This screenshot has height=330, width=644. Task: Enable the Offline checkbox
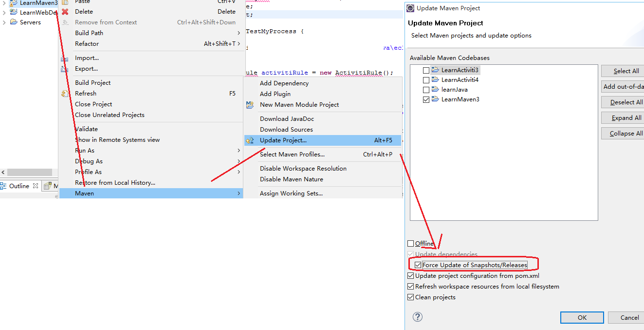(410, 244)
